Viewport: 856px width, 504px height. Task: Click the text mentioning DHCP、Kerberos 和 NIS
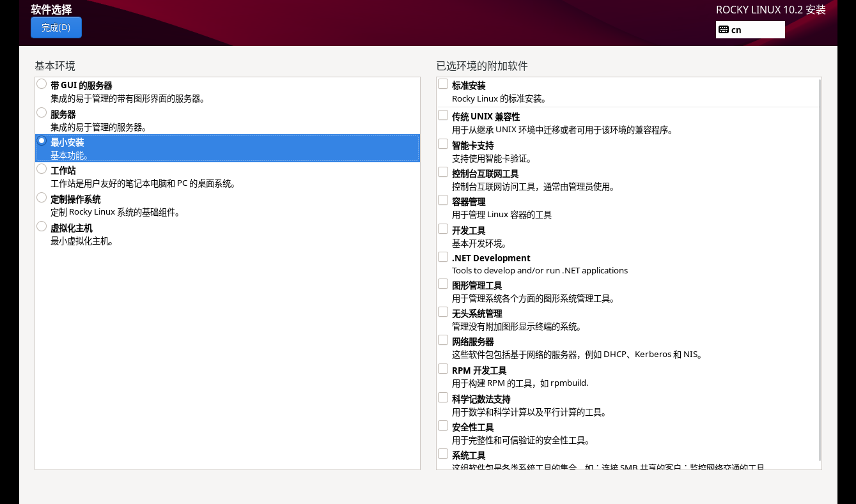[578, 355]
